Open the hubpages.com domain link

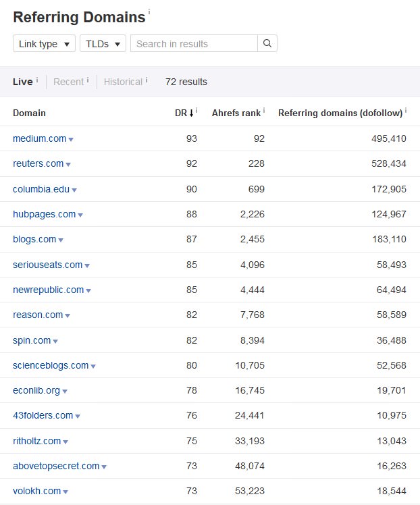click(44, 214)
